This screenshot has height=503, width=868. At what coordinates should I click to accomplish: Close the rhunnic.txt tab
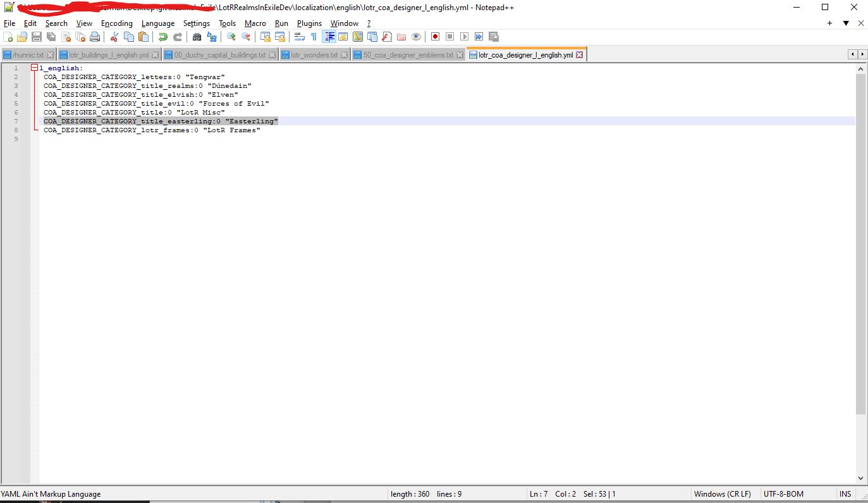[51, 55]
